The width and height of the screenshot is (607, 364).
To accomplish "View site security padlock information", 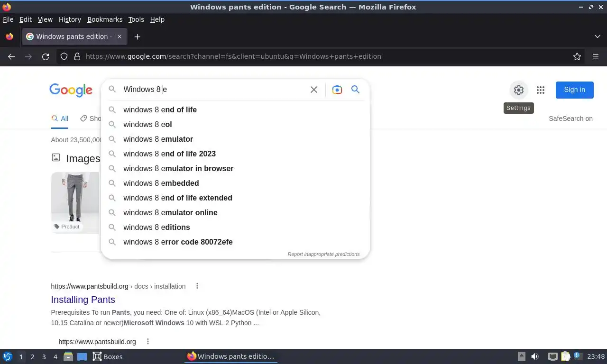I will point(77,56).
